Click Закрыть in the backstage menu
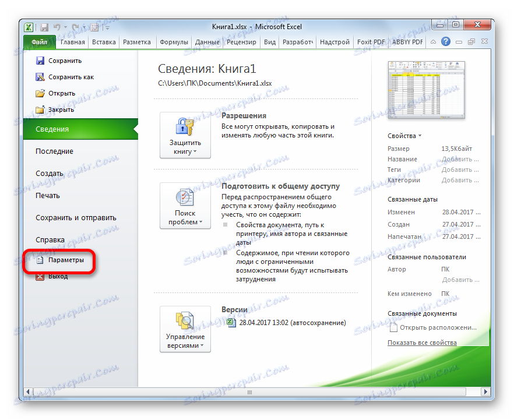The width and height of the screenshot is (514, 420). [61, 110]
